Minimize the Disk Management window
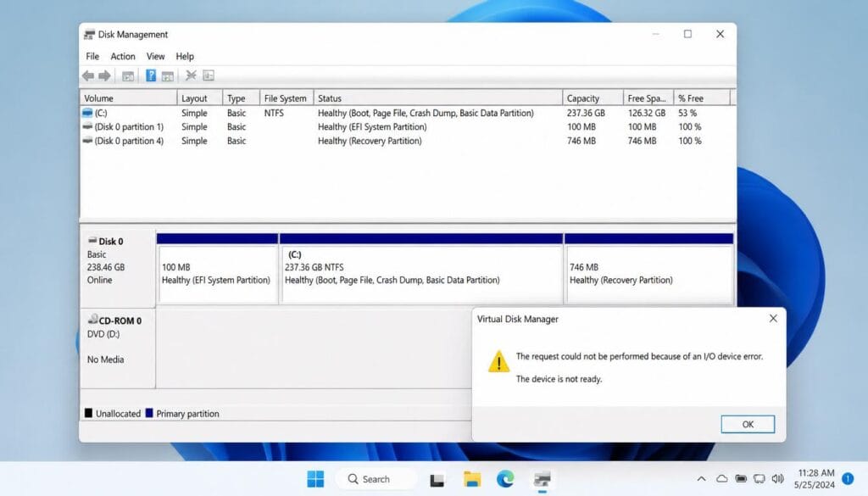The image size is (868, 496). [x=656, y=34]
